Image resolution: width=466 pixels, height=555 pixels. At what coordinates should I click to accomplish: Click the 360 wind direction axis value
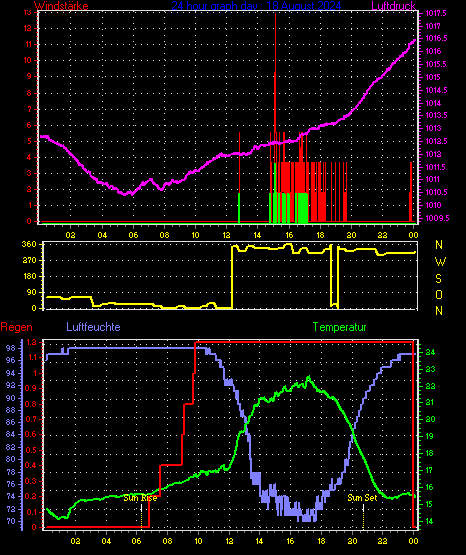click(29, 244)
